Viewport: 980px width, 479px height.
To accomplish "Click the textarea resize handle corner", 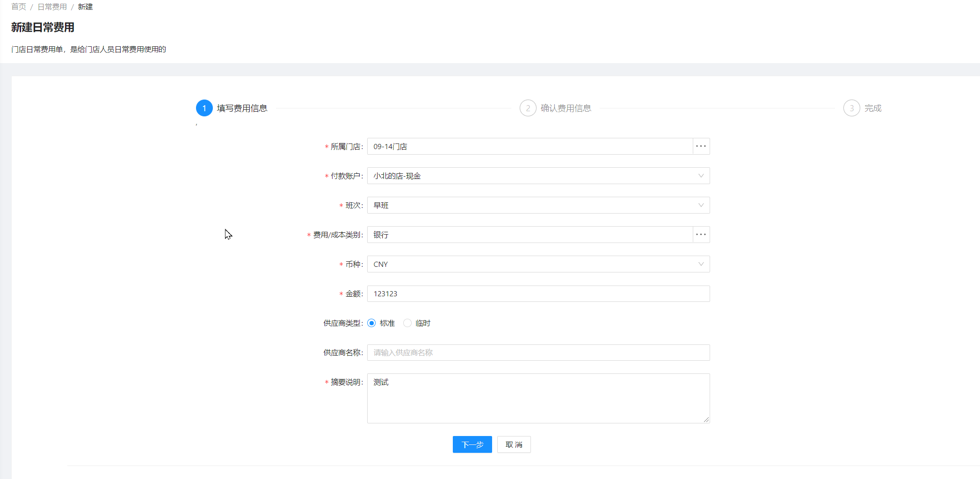I will (706, 420).
